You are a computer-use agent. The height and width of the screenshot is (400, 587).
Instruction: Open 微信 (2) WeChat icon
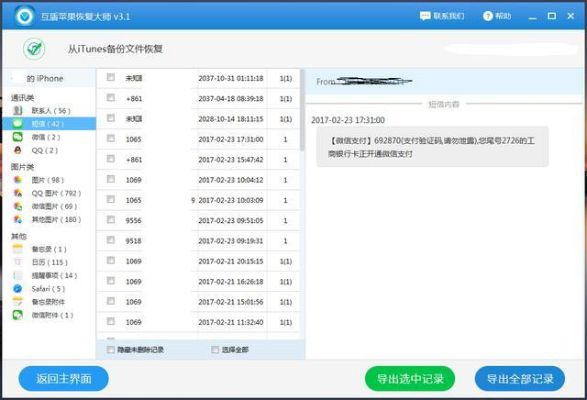(x=18, y=137)
